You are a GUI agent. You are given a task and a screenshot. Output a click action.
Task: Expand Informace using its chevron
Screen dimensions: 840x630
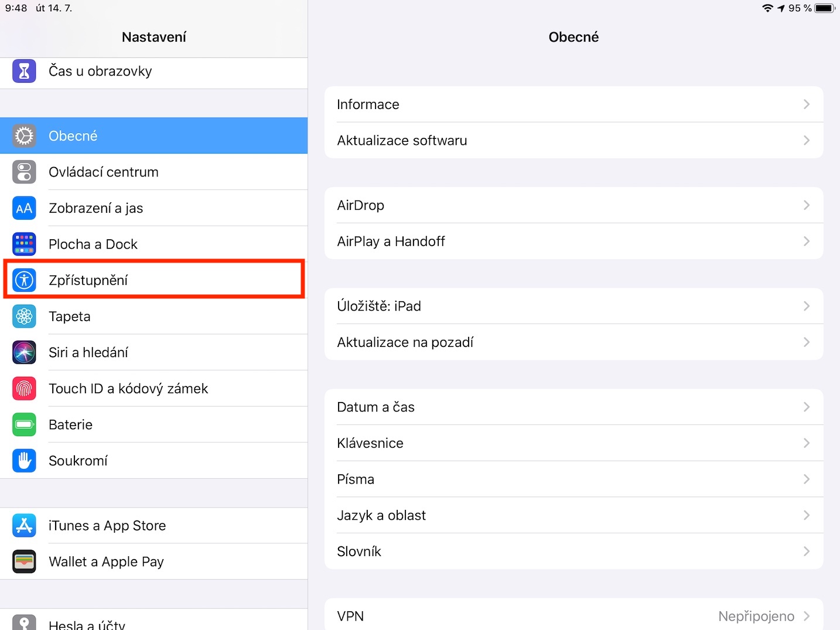[x=806, y=104]
